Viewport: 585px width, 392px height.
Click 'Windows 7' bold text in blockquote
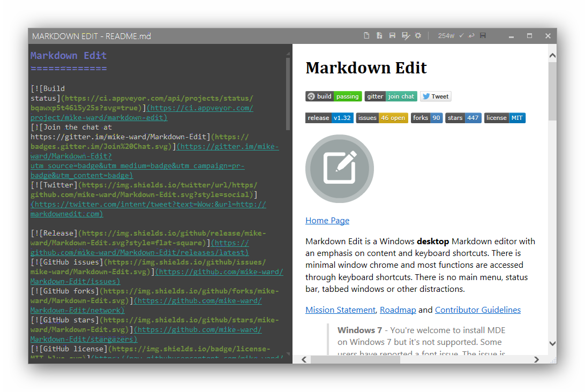(x=359, y=330)
